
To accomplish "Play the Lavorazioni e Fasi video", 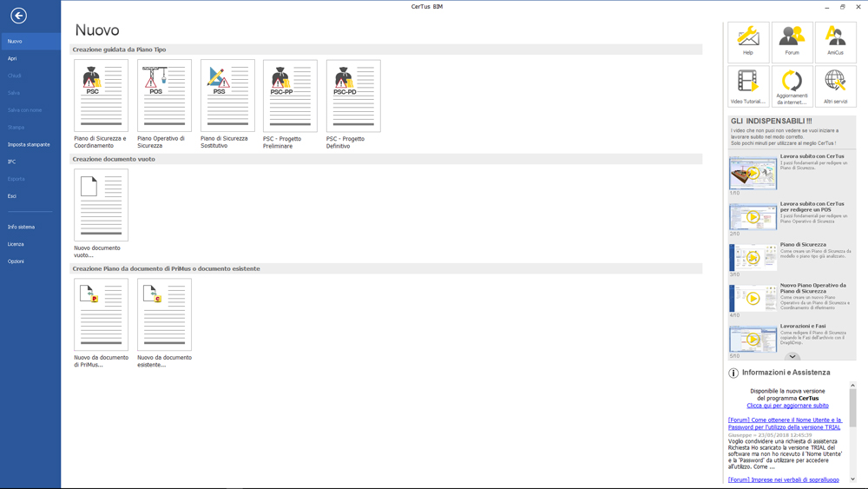I will (x=753, y=339).
